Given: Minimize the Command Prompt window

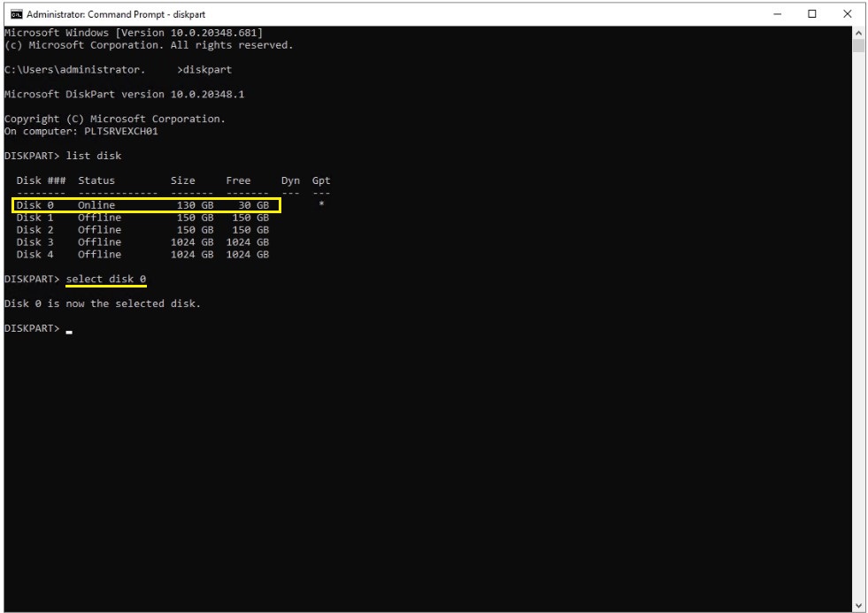Looking at the screenshot, I should (777, 14).
